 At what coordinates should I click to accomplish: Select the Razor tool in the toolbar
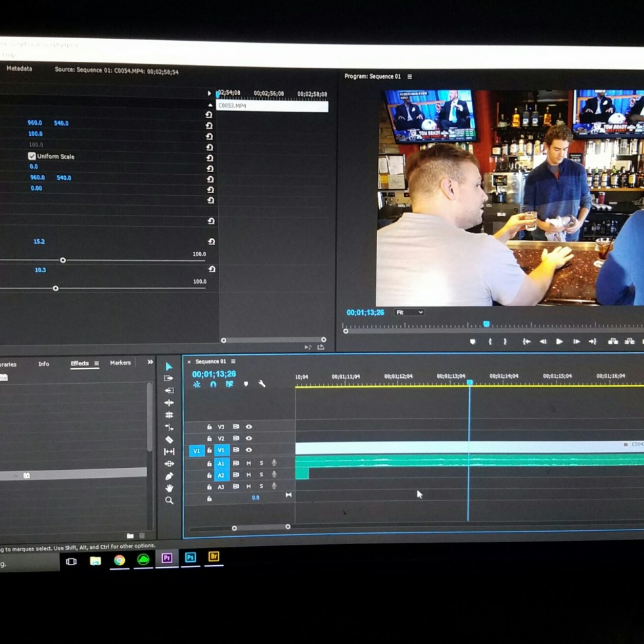coord(169,440)
